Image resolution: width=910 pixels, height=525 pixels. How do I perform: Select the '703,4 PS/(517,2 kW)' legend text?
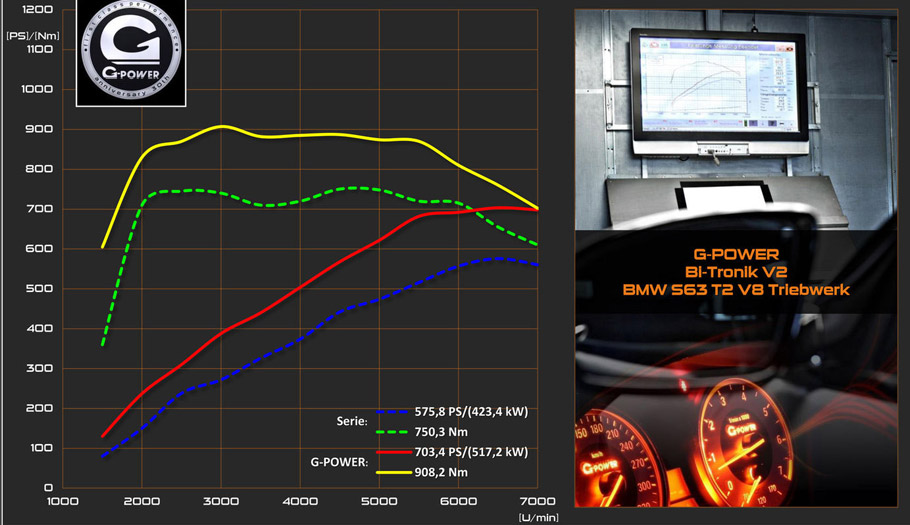[471, 452]
